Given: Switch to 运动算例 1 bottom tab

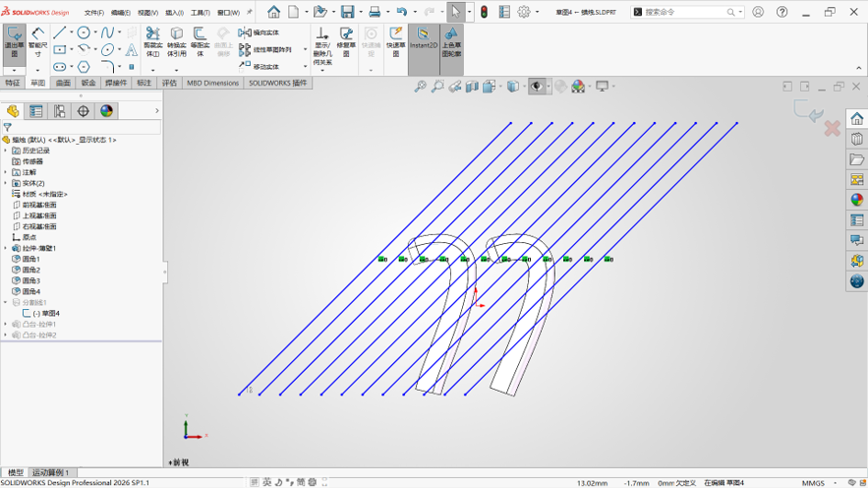Looking at the screenshot, I should tap(50, 472).
